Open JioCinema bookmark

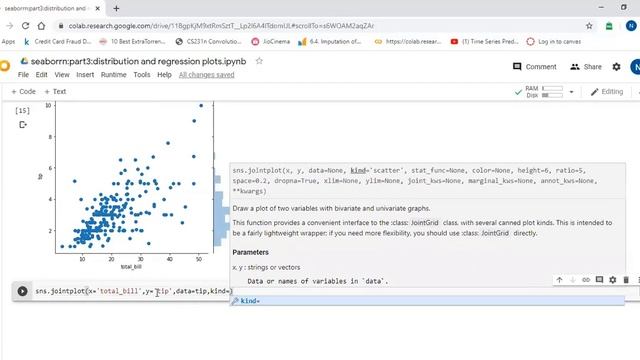point(271,42)
